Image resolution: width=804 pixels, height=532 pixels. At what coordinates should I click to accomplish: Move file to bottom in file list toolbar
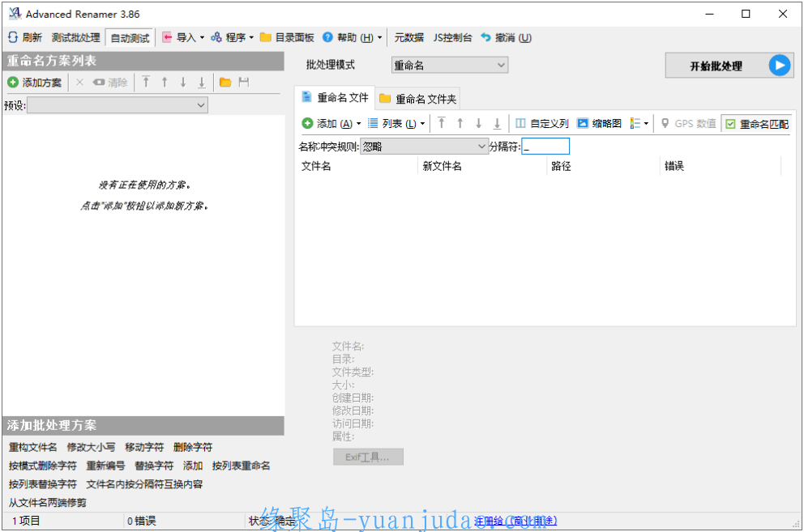tap(497, 123)
